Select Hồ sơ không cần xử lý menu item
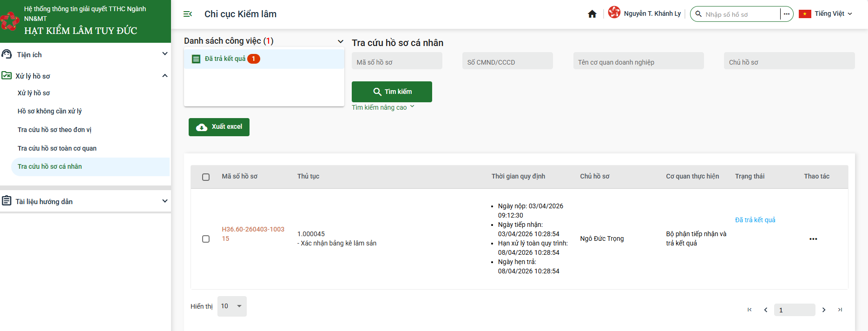Image resolution: width=868 pixels, height=331 pixels. pyautogui.click(x=50, y=111)
